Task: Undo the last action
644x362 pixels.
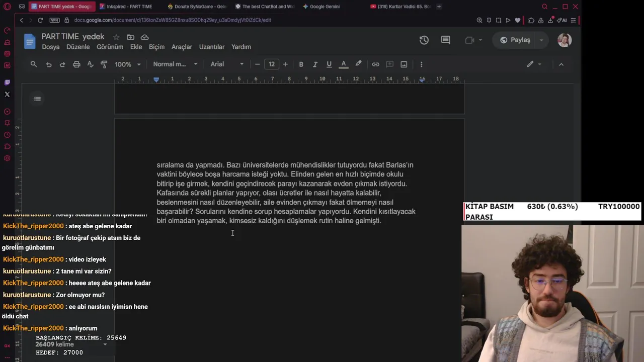Action: [x=49, y=64]
